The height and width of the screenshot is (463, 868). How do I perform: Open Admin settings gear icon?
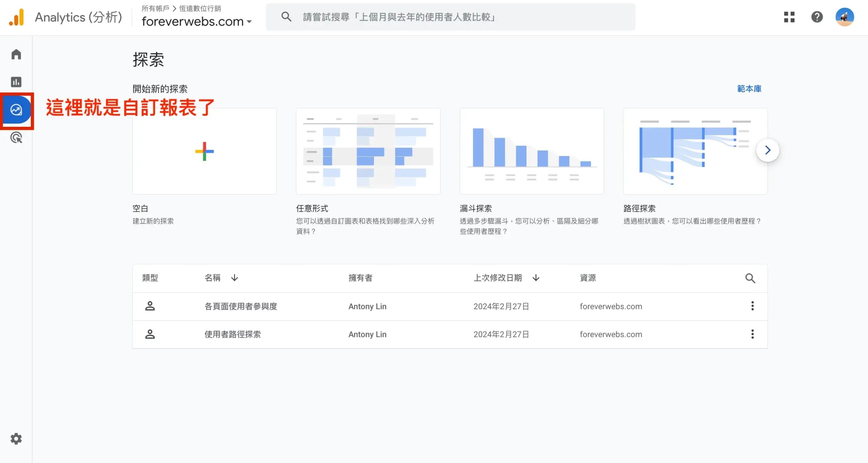[16, 439]
